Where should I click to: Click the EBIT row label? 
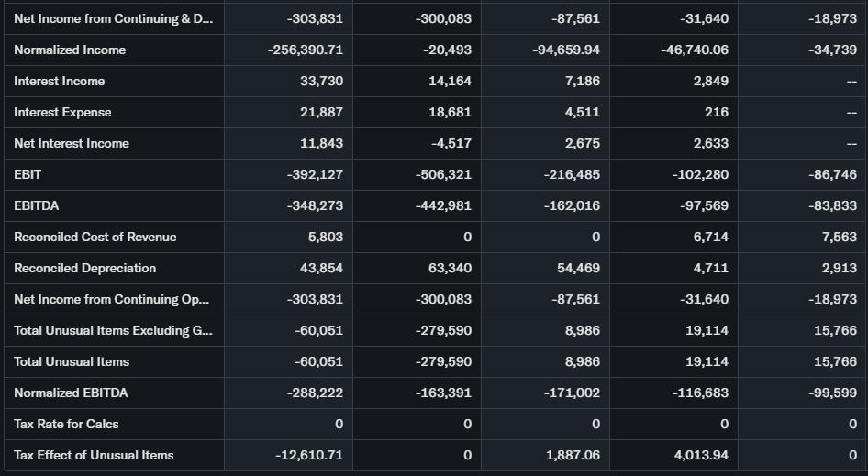point(28,174)
